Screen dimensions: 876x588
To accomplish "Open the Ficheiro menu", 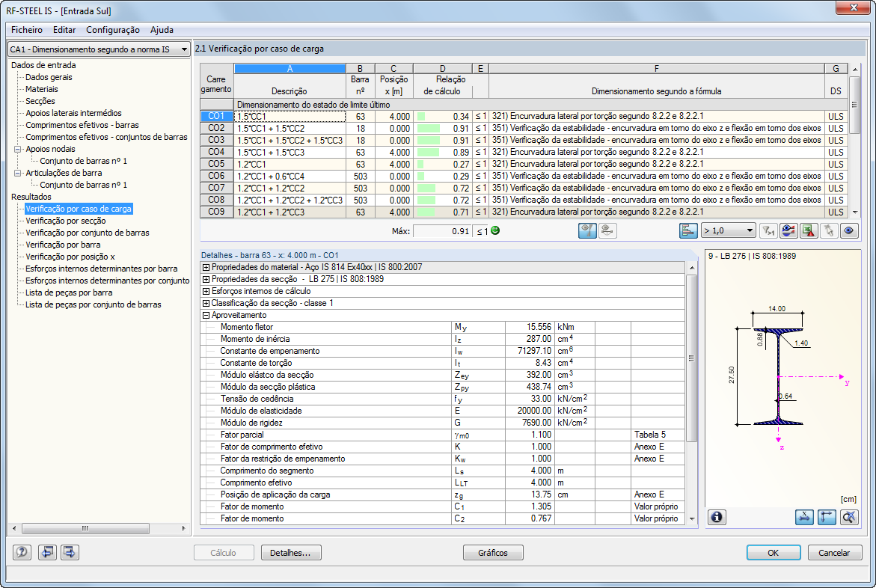I will point(27,30).
